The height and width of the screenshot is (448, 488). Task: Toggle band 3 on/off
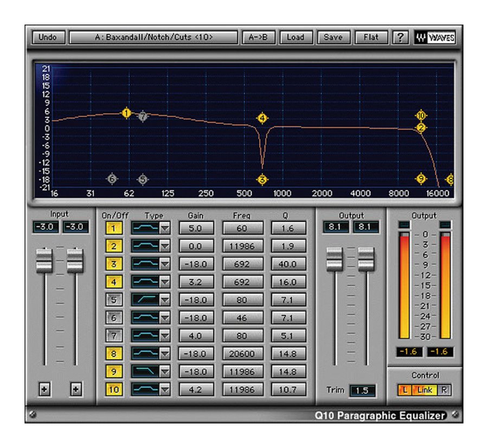click(114, 264)
